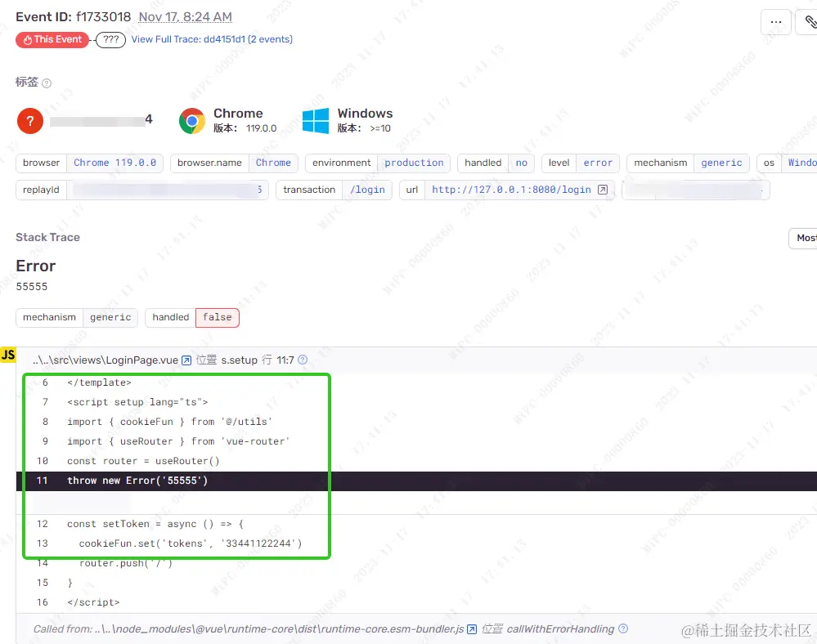Click the ??? trace node pill
Viewport: 817px width, 644px height.
pos(110,39)
